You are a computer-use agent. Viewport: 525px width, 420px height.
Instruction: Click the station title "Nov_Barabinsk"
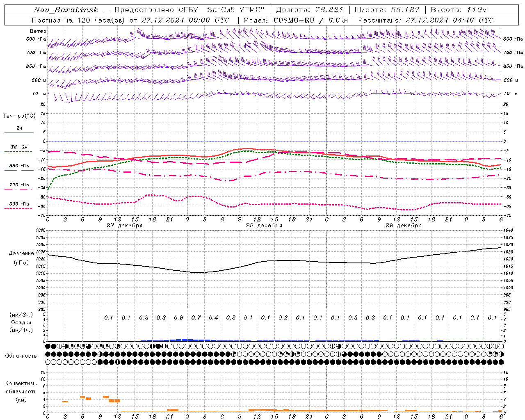(x=66, y=10)
